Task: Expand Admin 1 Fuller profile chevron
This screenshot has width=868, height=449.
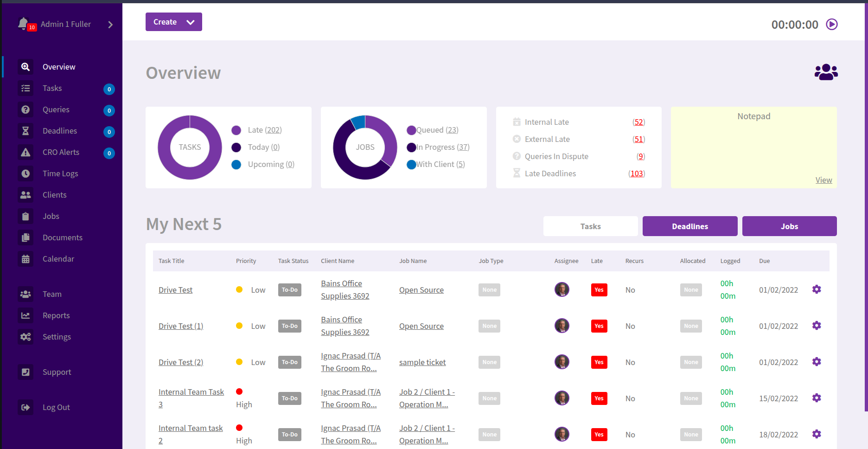Action: pyautogui.click(x=110, y=25)
